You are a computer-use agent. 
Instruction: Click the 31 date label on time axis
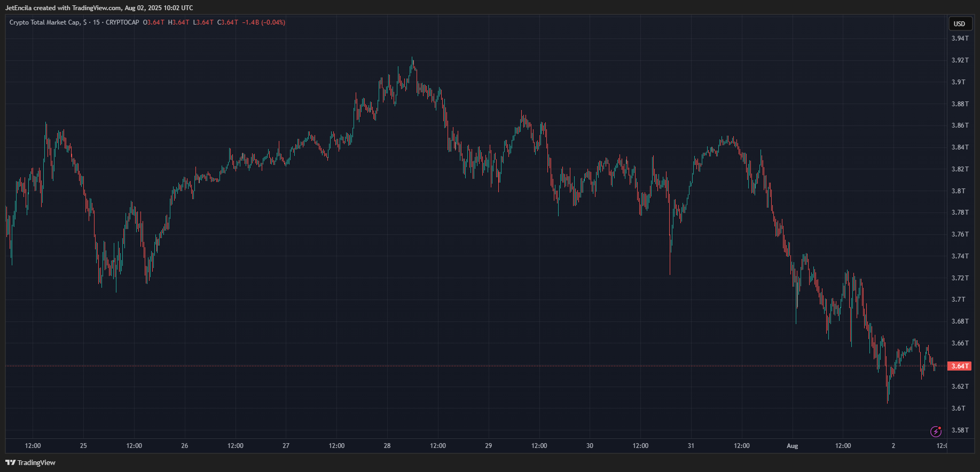[x=691, y=446]
